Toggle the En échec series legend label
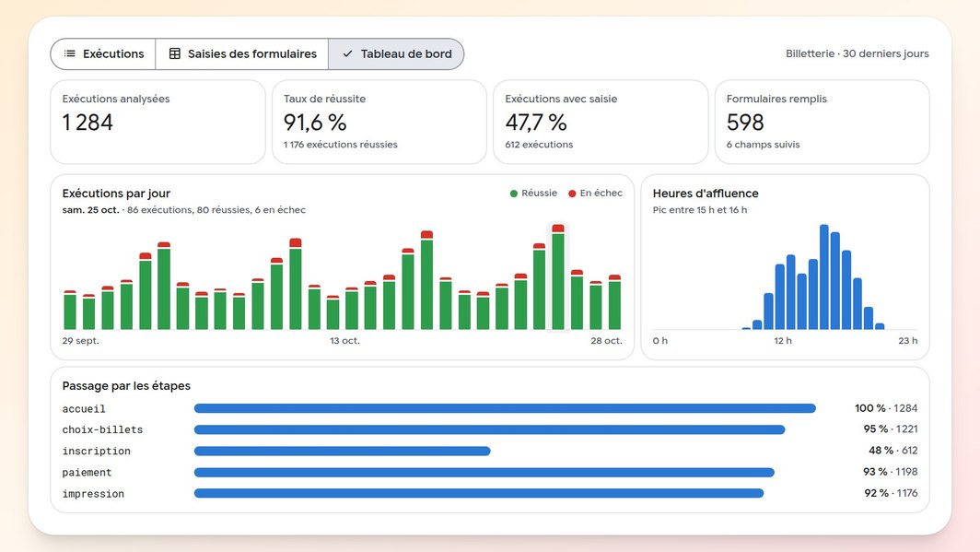This screenshot has width=980, height=552. coord(601,194)
